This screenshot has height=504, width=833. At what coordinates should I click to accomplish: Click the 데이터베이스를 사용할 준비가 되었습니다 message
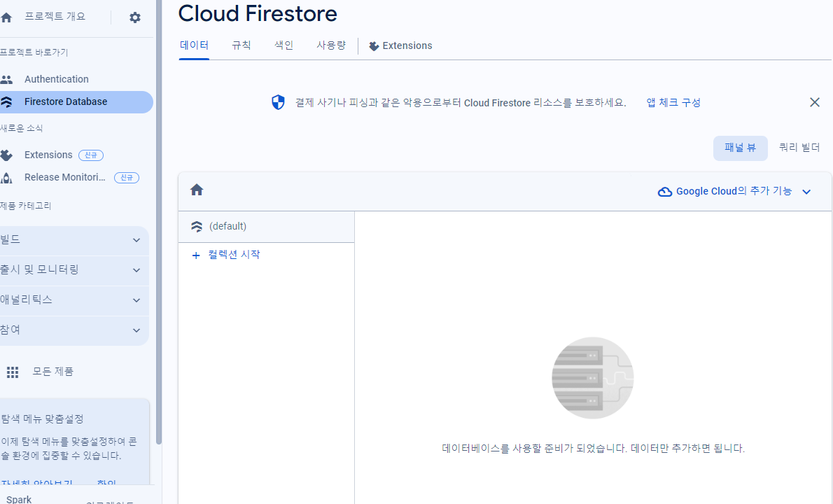[x=593, y=448]
